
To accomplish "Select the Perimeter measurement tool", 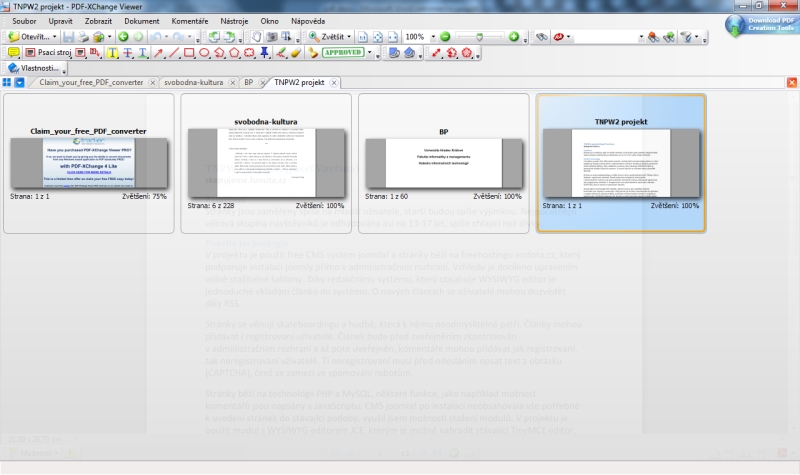I will pos(452,53).
